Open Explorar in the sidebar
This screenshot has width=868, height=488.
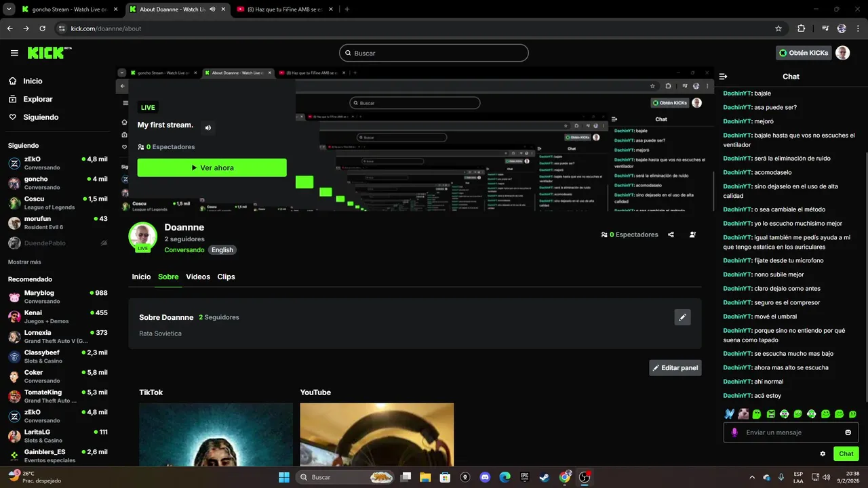(x=31, y=99)
